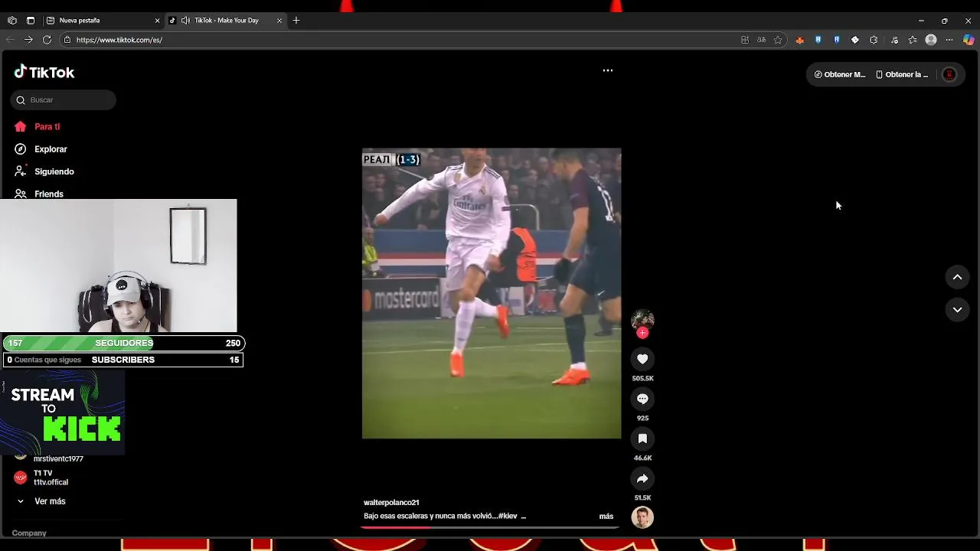Close the TikTok tab
Screen dimensions: 980x551
(x=279, y=21)
